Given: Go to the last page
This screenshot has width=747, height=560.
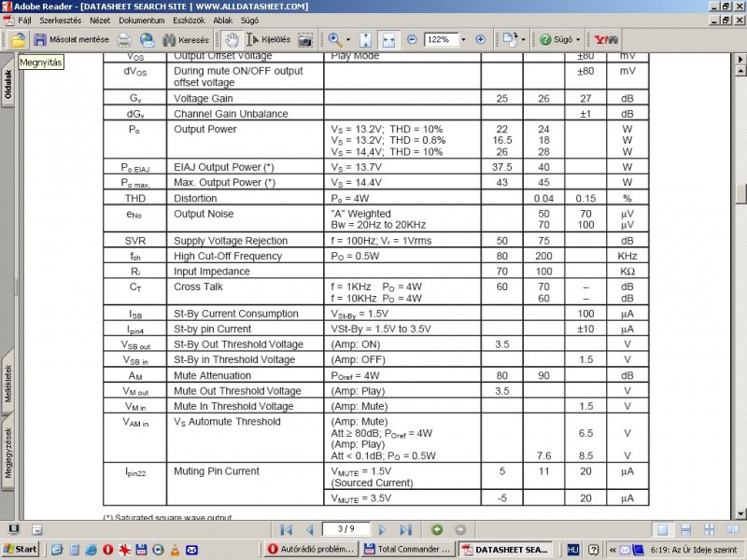Looking at the screenshot, I should (405, 529).
